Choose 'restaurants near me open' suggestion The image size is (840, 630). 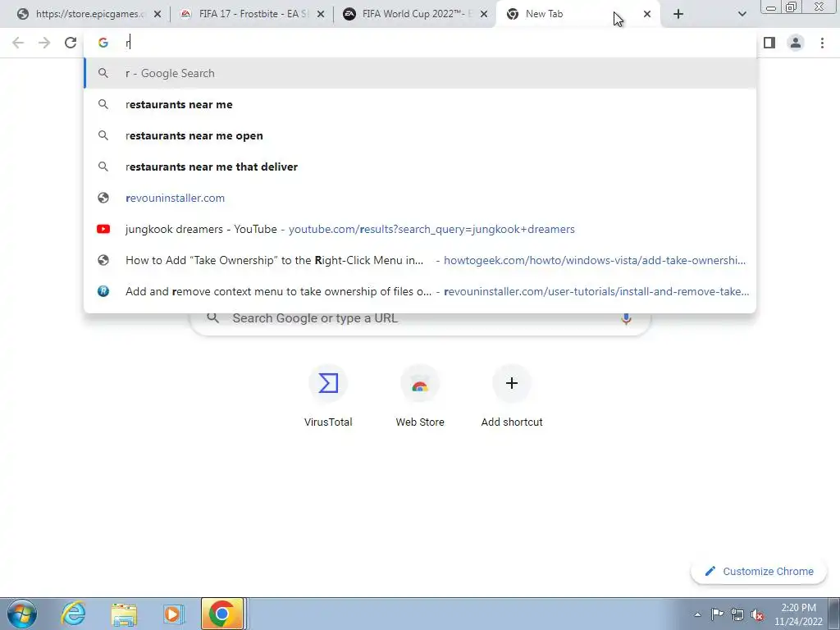click(x=420, y=135)
